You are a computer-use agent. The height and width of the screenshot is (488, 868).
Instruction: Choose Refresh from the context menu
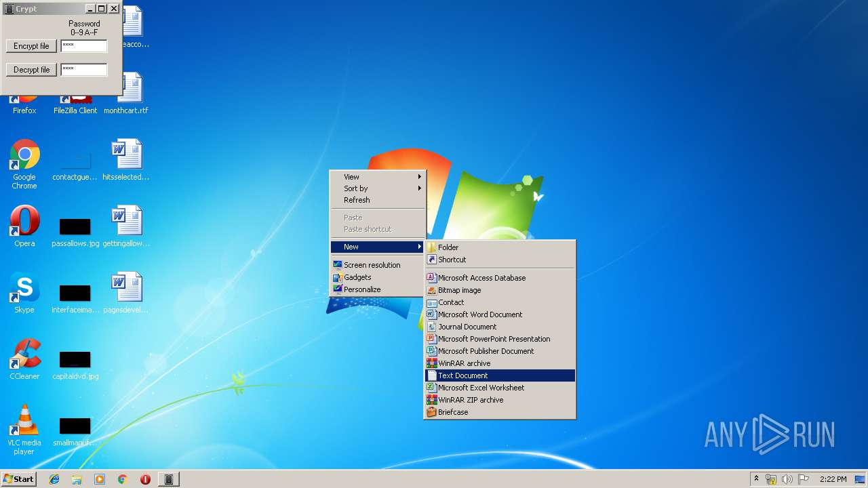point(378,200)
